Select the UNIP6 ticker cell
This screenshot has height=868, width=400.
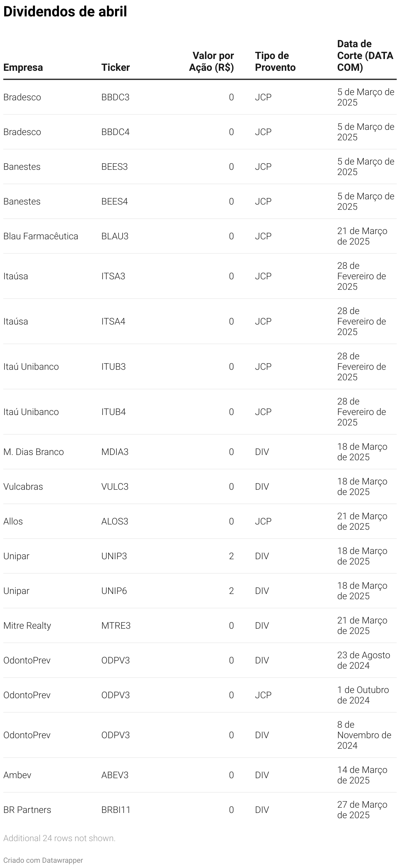(x=114, y=591)
